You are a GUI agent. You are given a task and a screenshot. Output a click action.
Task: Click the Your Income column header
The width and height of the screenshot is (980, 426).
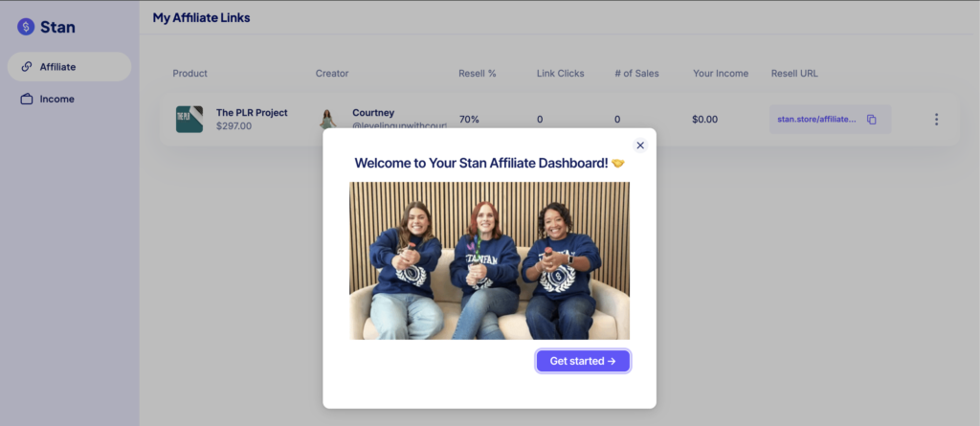tap(720, 74)
